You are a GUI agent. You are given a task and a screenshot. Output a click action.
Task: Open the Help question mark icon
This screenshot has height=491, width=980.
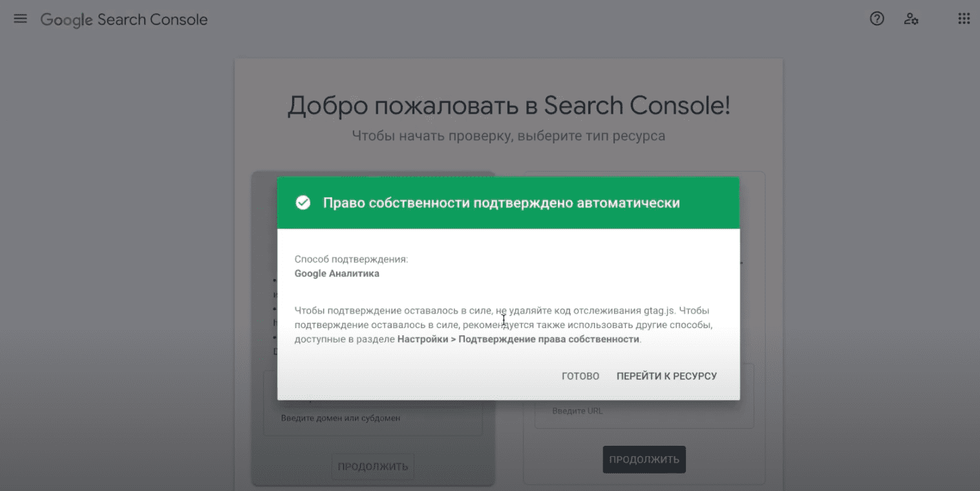877,19
